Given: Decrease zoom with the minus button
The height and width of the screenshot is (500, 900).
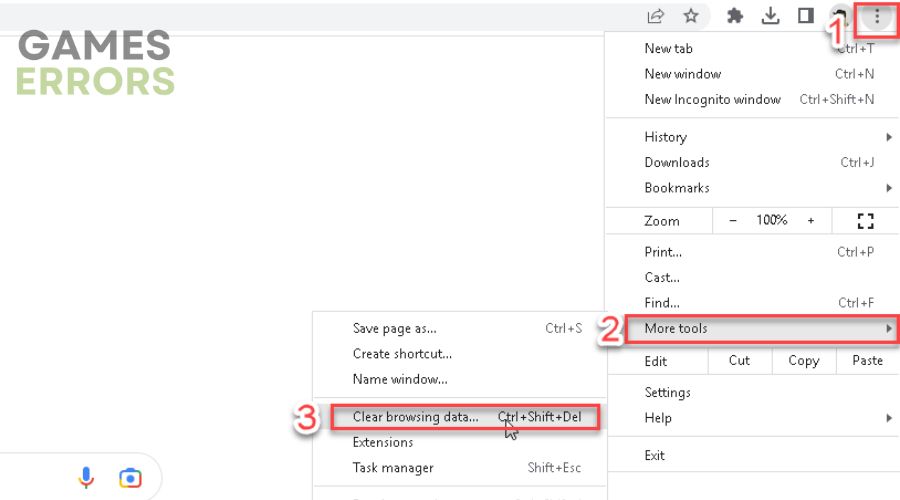Looking at the screenshot, I should 732,220.
